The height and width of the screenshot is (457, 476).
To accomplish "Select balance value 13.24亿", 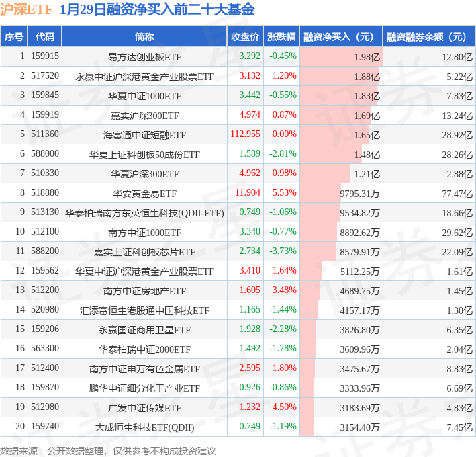I will [x=457, y=116].
